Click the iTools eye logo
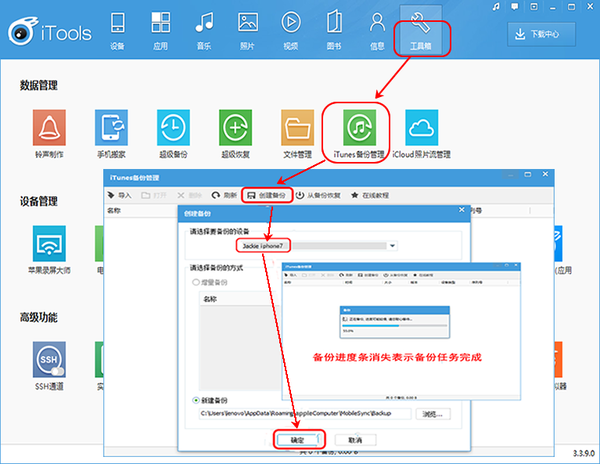Image resolution: width=600 pixels, height=464 pixels. click(x=22, y=31)
